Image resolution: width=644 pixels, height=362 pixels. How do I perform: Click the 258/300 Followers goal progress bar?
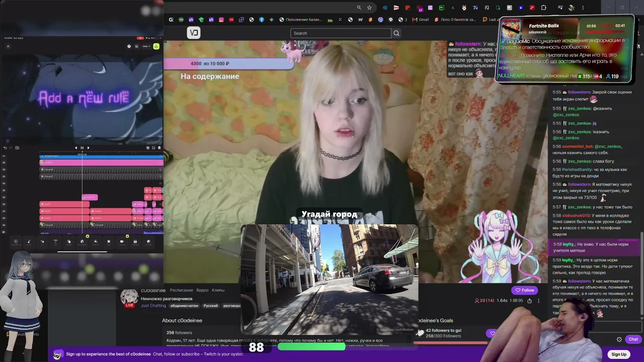(x=451, y=343)
